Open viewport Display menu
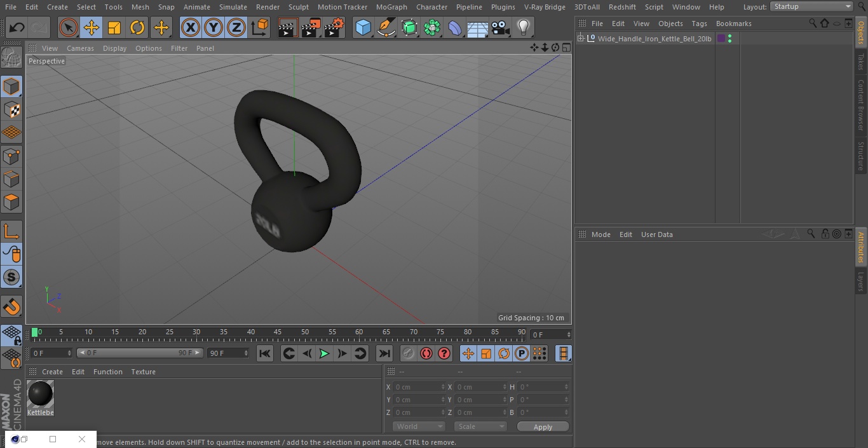Screen dimensions: 868x448 pos(114,48)
